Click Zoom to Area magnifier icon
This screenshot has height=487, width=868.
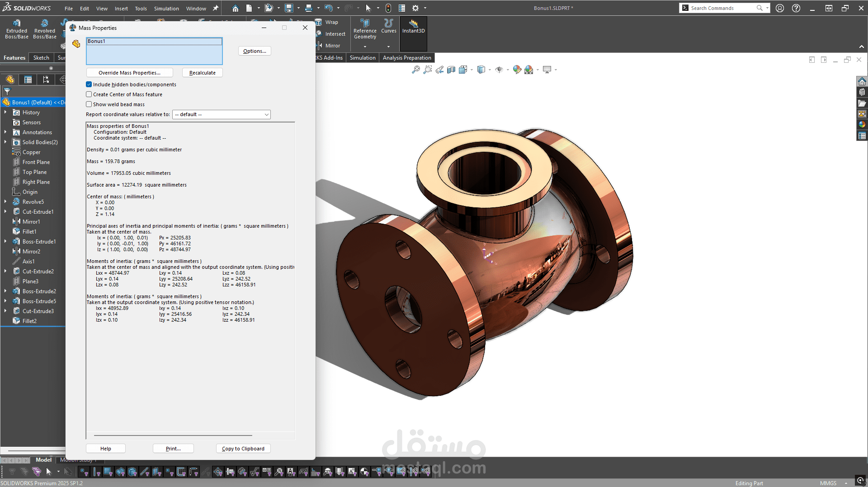[428, 70]
